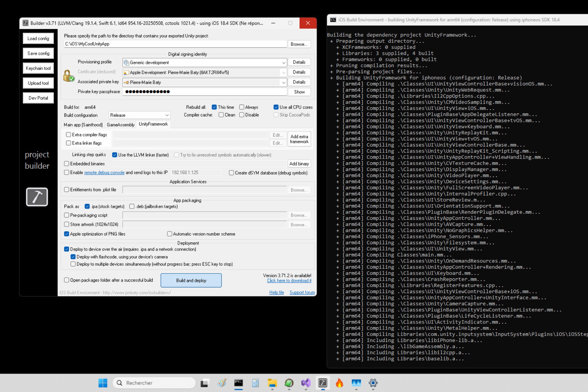Image resolution: width=588 pixels, height=392 pixels.
Task: Open the Calculator taskbar icon
Action: click(255, 383)
